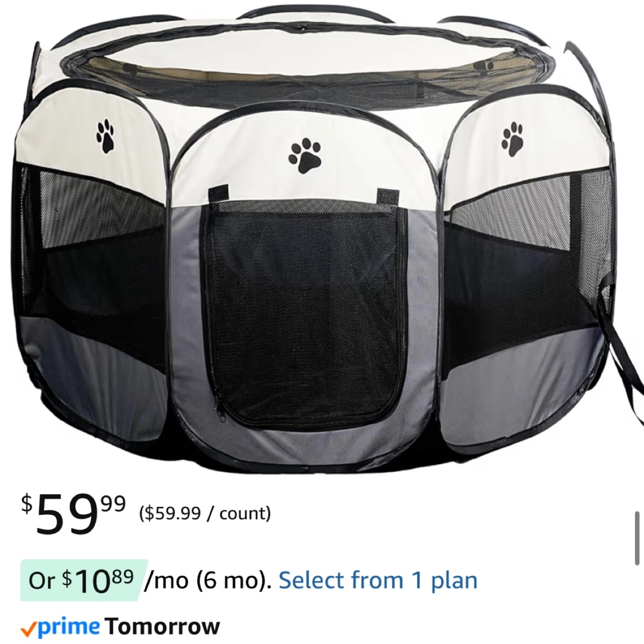
Task: Tap the Tomorrow delivery text
Action: pyautogui.click(x=162, y=627)
